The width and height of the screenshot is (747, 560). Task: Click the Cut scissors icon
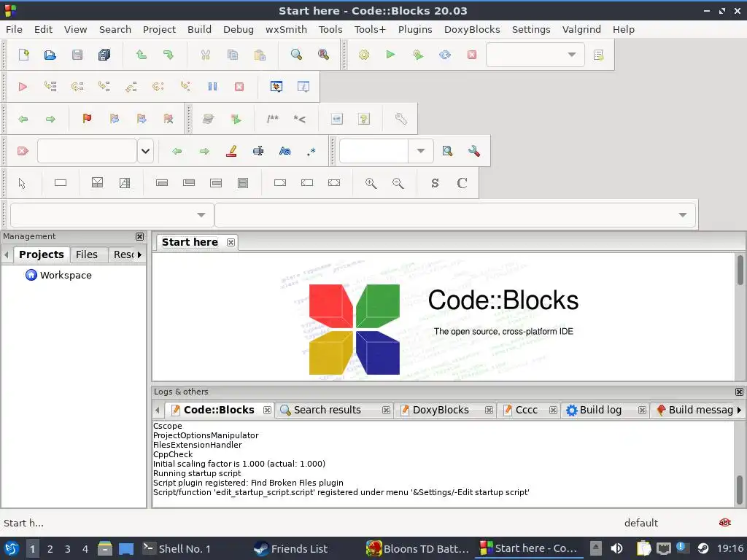205,55
